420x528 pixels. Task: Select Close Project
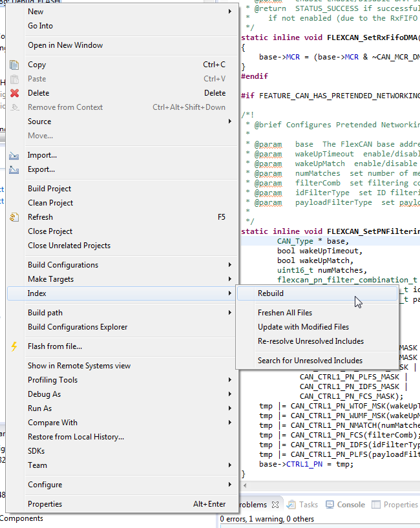click(x=122, y=231)
